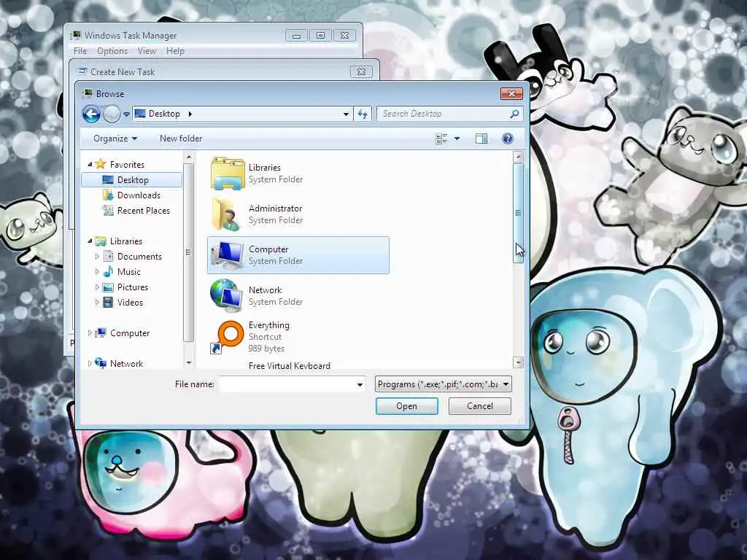Click the Refresh icon next to address bar
Viewport: 747px width, 560px height.
363,114
